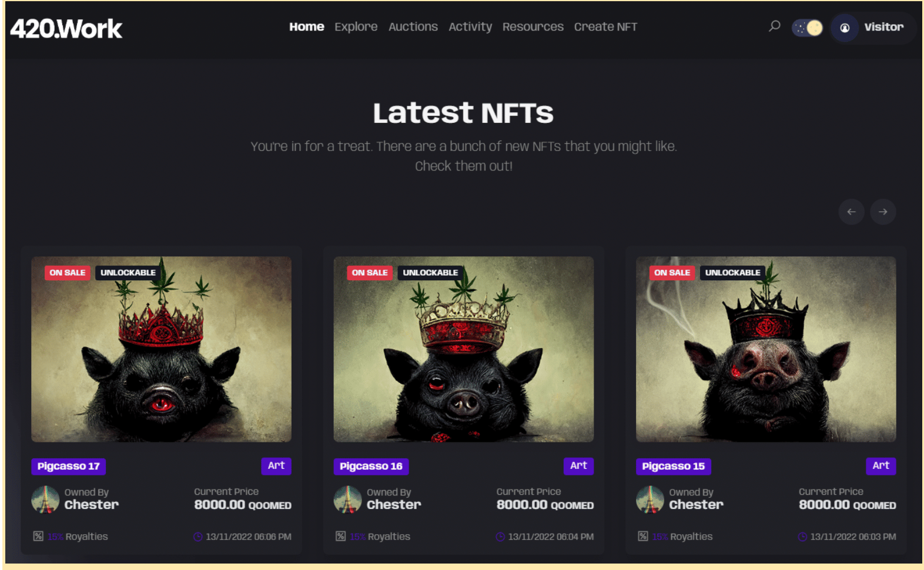The width and height of the screenshot is (924, 570).
Task: Open the Auctions menu item
Action: tap(413, 26)
